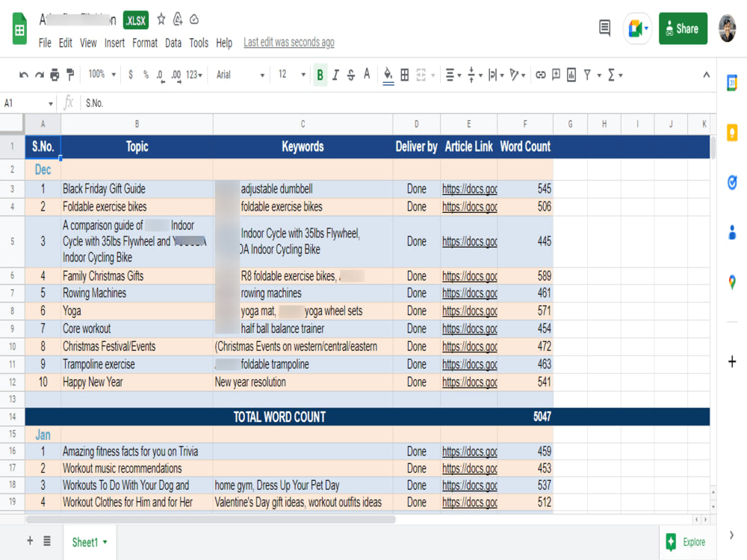Click the Merge cells icon

421,75
